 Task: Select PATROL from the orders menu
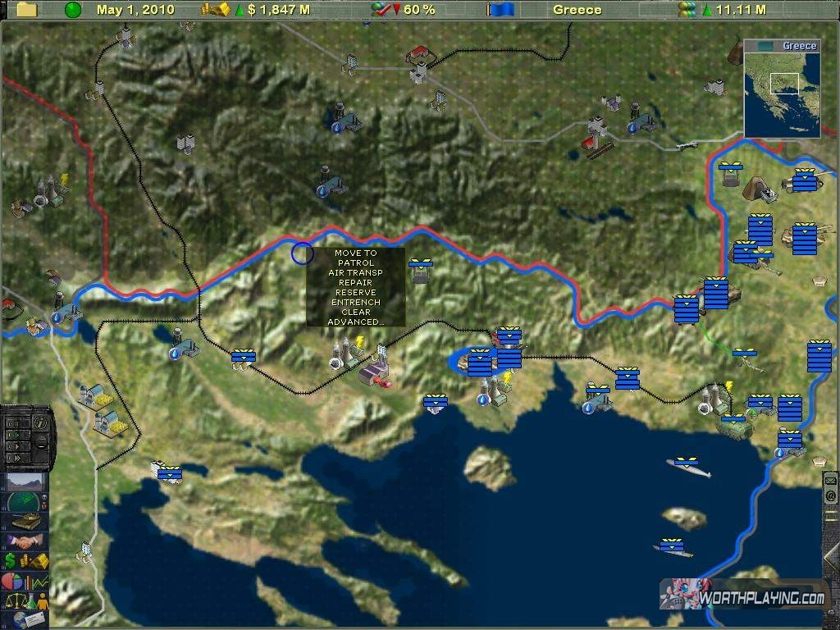[x=356, y=263]
